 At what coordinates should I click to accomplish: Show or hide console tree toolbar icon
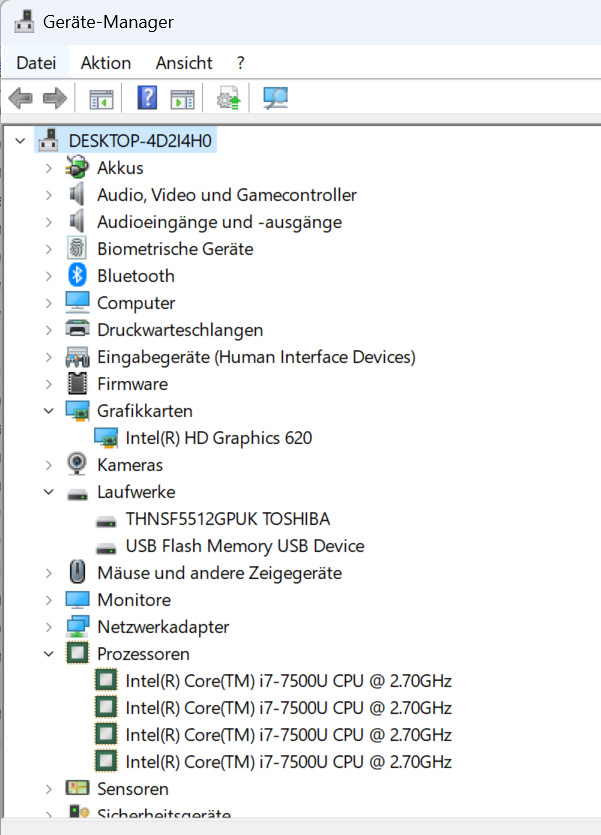tap(101, 99)
